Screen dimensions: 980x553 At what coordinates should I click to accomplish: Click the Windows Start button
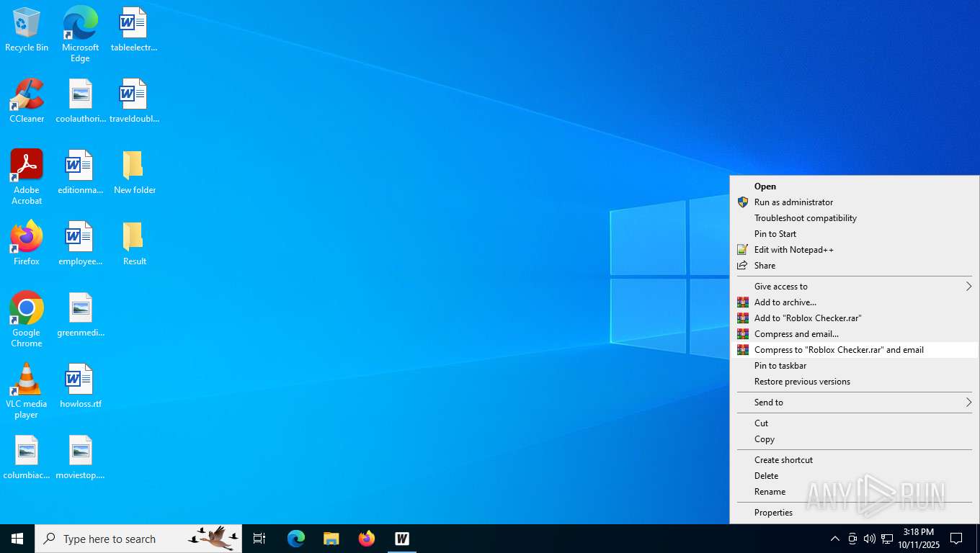(x=17, y=539)
